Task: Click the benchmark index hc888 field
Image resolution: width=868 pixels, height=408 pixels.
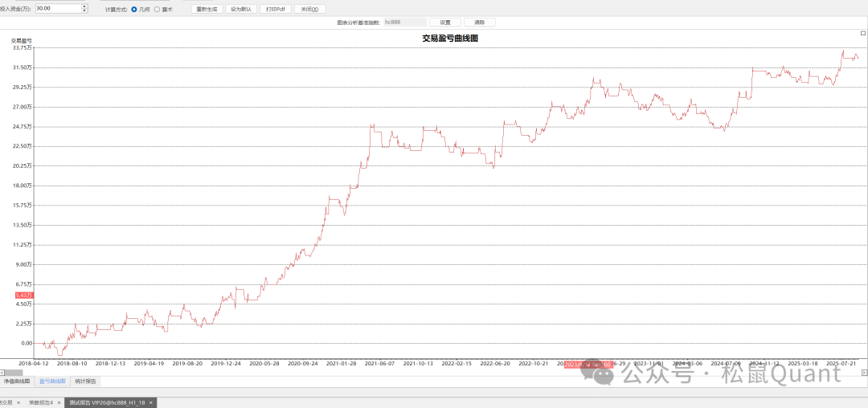Action: [x=403, y=22]
